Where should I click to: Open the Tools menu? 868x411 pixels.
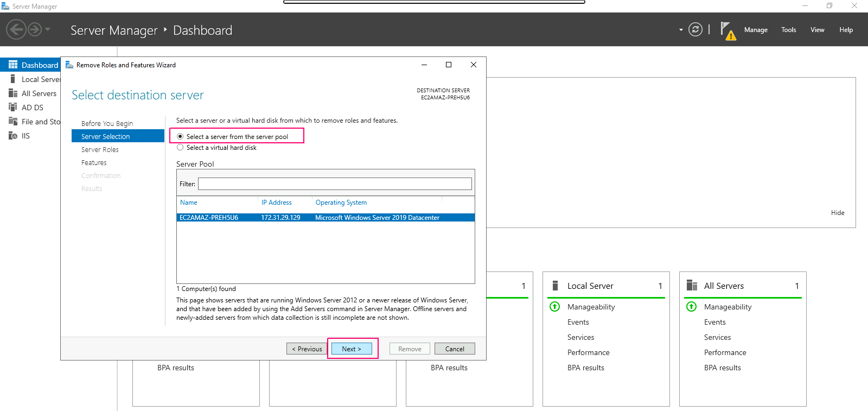click(x=789, y=30)
